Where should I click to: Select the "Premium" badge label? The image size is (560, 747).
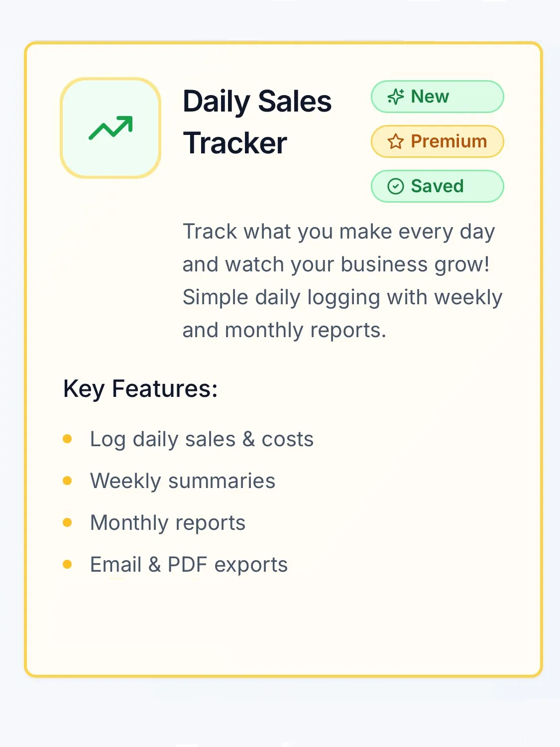[448, 141]
